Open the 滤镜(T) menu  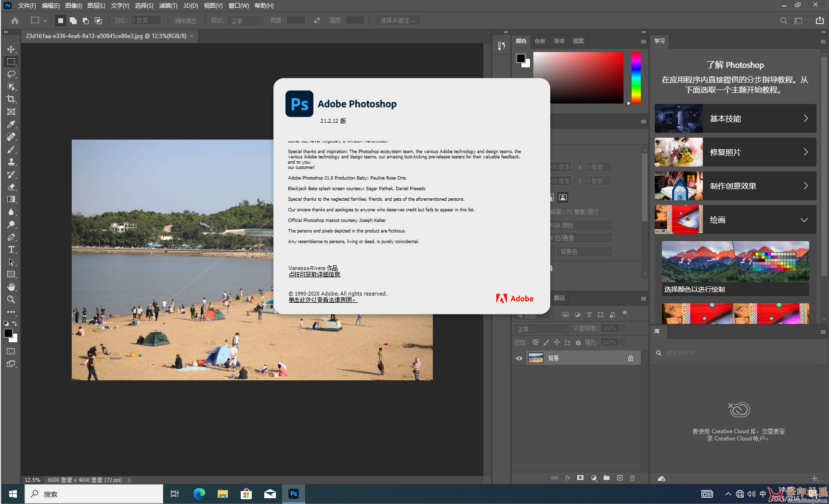[x=168, y=6]
